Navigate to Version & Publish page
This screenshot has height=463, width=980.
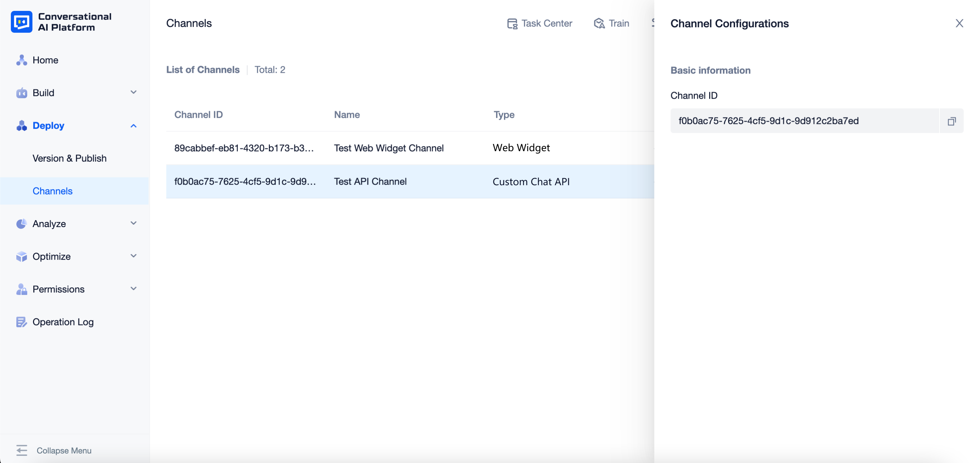[x=69, y=158]
